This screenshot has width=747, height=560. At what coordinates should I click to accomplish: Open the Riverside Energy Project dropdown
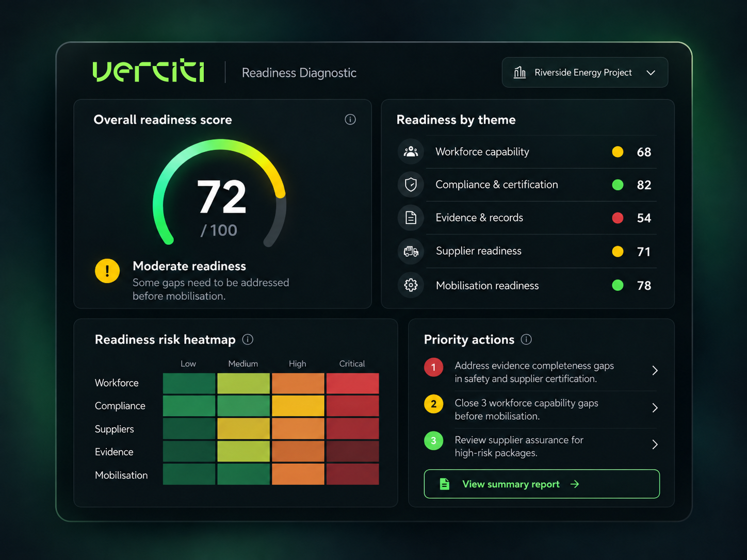click(x=585, y=72)
